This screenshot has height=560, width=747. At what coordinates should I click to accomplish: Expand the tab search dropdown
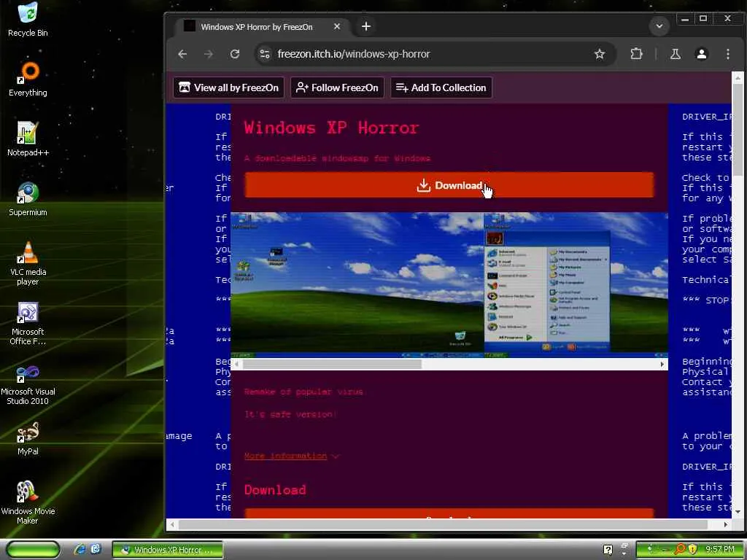[x=659, y=26]
